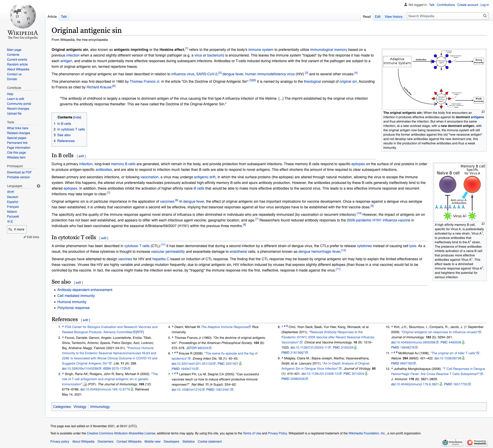This screenshot has width=493, height=448.
Task: Open the adaptive immune system diagram thumbnail
Action: pos(434,80)
